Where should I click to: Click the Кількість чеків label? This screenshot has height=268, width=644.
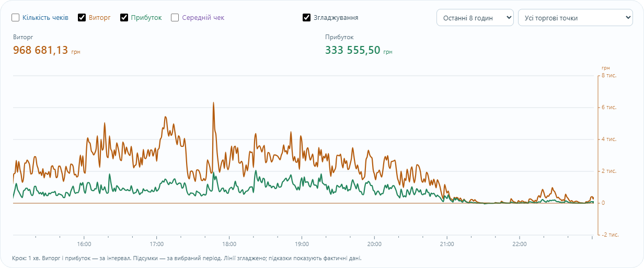pyautogui.click(x=45, y=17)
